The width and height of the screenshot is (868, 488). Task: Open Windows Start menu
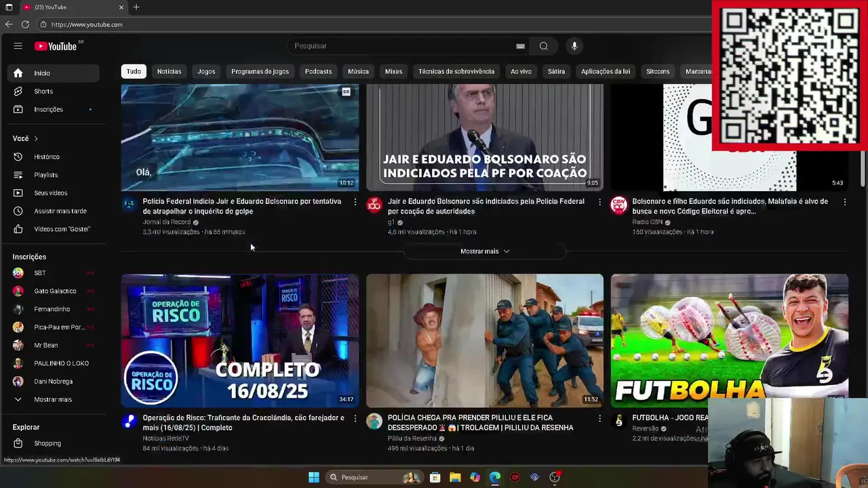[314, 477]
